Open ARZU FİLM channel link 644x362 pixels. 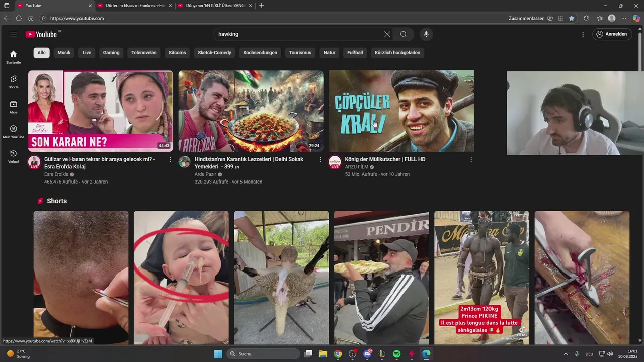[x=357, y=167]
